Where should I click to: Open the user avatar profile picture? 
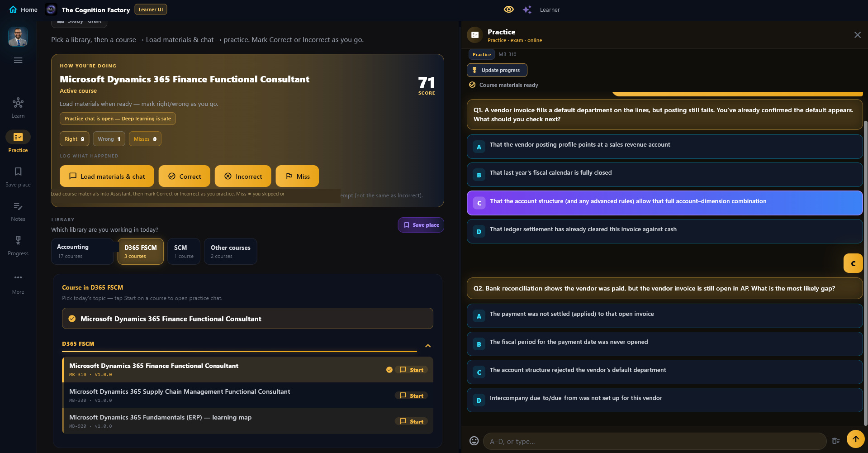tap(18, 37)
